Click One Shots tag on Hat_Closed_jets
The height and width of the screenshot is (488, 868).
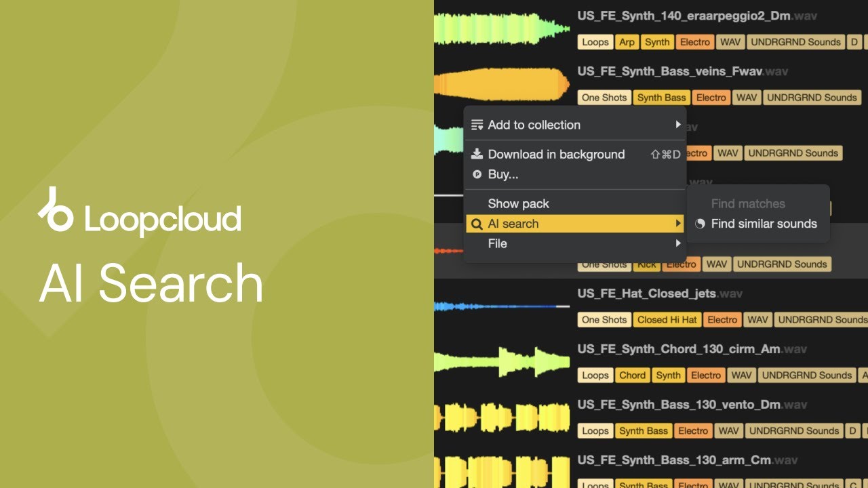click(x=604, y=320)
